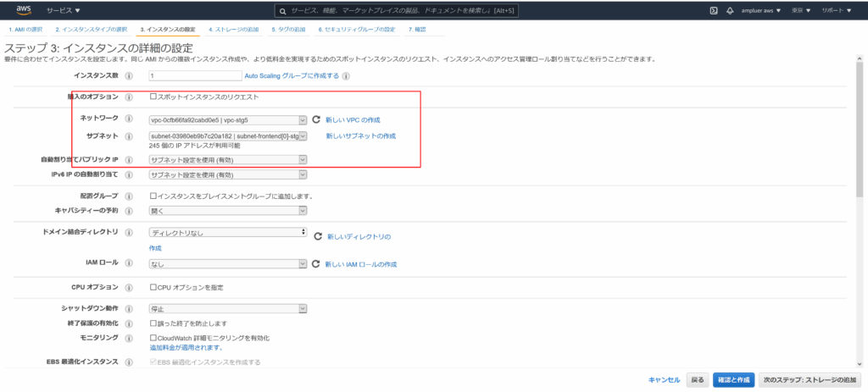Screen dimensions: 868x392
Task: Click 新しいサブネットの作成 link
Action: click(360, 135)
